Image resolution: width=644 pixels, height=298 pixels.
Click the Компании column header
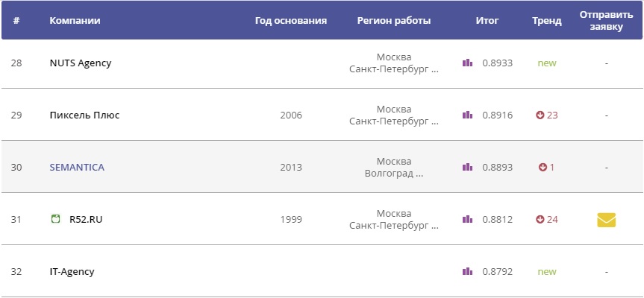(75, 21)
